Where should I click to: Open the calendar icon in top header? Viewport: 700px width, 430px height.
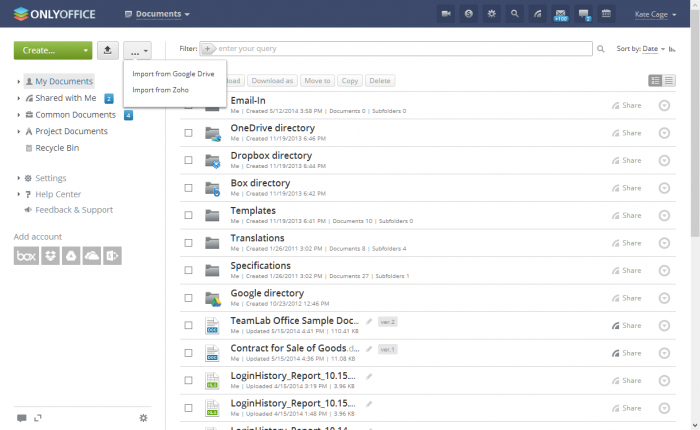(x=606, y=14)
